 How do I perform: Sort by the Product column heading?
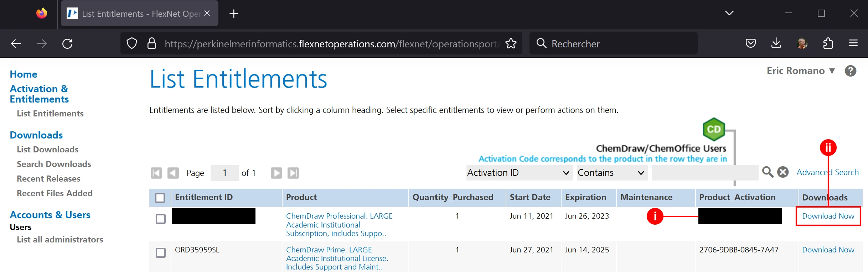pos(301,197)
